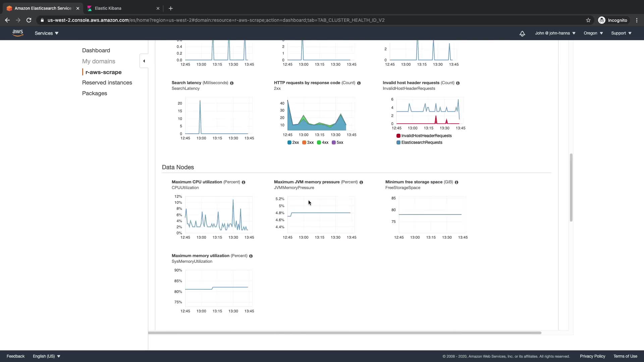Collapse the left navigation panel arrow
Image resolution: width=644 pixels, height=362 pixels.
coord(144,61)
